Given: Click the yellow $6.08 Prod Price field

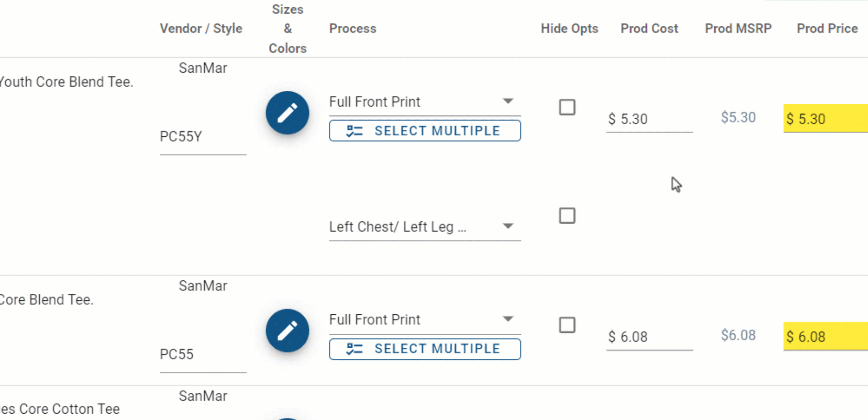Looking at the screenshot, I should tap(826, 336).
